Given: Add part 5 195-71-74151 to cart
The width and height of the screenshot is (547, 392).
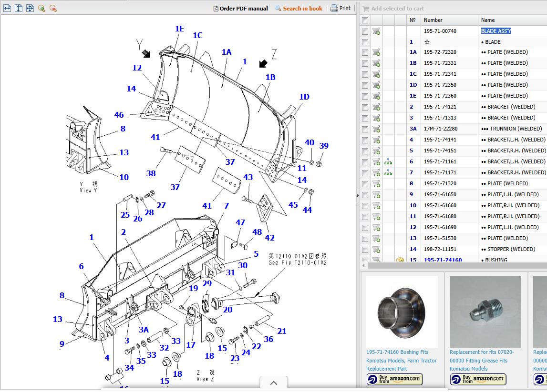Looking at the screenshot, I should coord(376,151).
